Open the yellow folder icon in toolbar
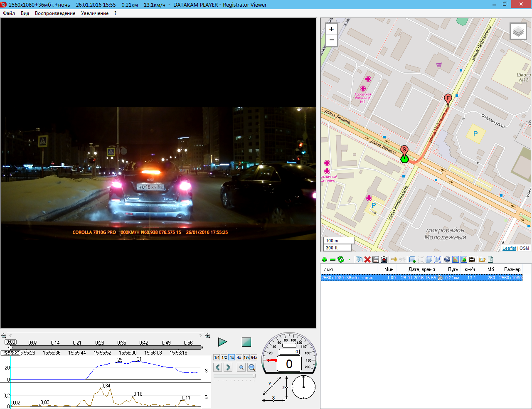This screenshot has width=532, height=409. pyautogui.click(x=482, y=259)
